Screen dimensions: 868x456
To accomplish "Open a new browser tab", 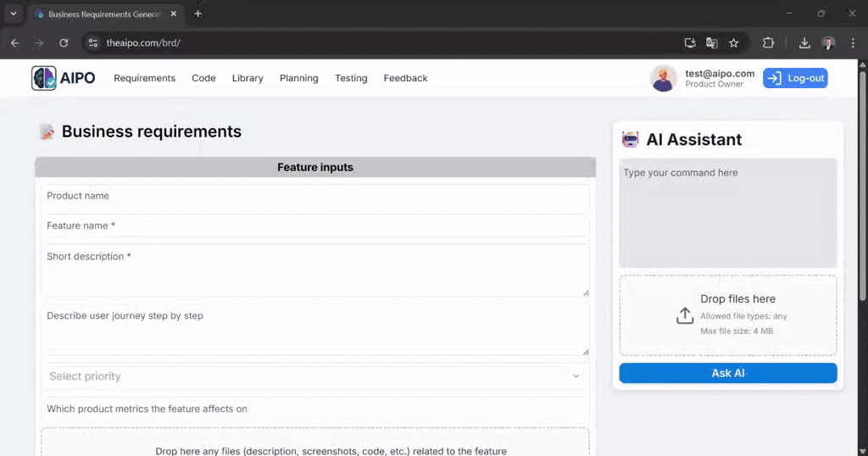I will 198,14.
